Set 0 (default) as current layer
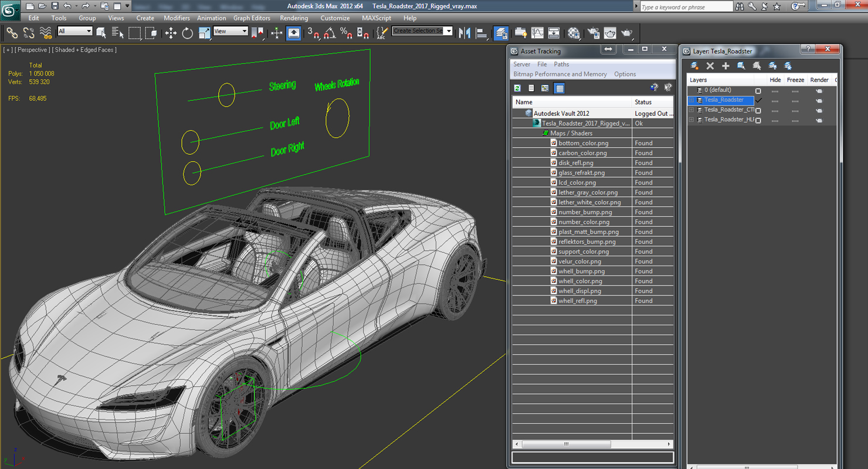 (758, 91)
